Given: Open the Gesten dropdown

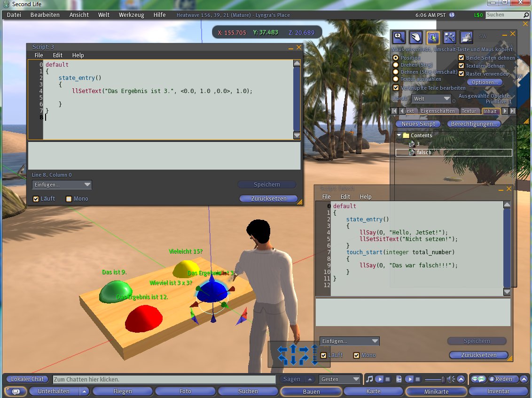Looking at the screenshot, I should 340,379.
